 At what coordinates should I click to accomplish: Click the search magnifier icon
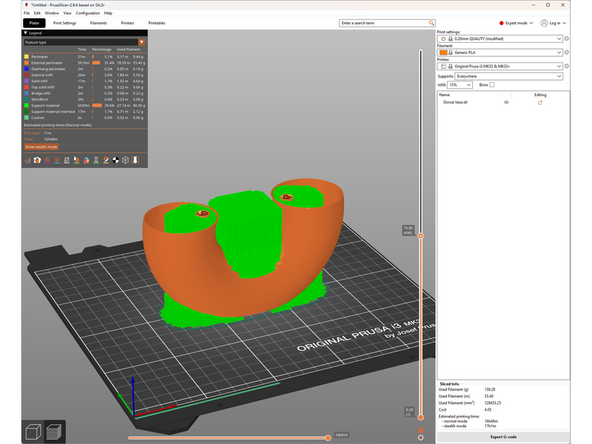(x=431, y=23)
